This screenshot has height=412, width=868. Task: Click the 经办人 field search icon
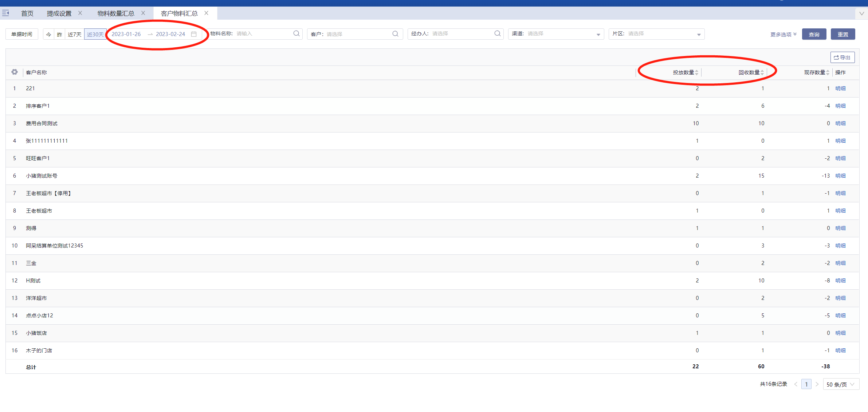pos(497,33)
